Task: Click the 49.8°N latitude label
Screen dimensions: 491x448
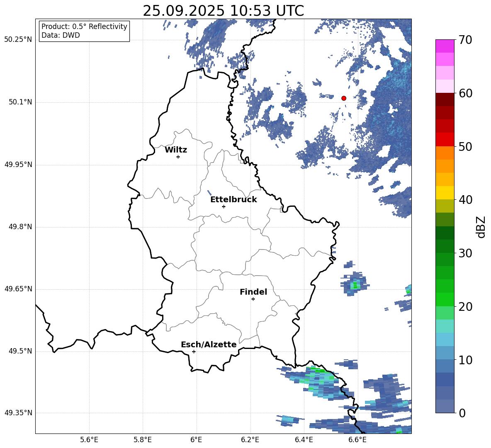Action: (20, 227)
